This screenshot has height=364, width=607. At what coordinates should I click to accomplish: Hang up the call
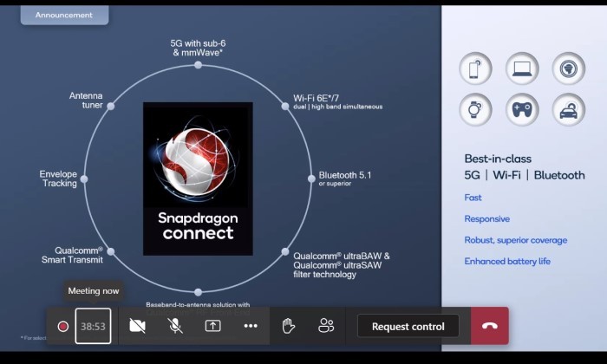coord(490,326)
